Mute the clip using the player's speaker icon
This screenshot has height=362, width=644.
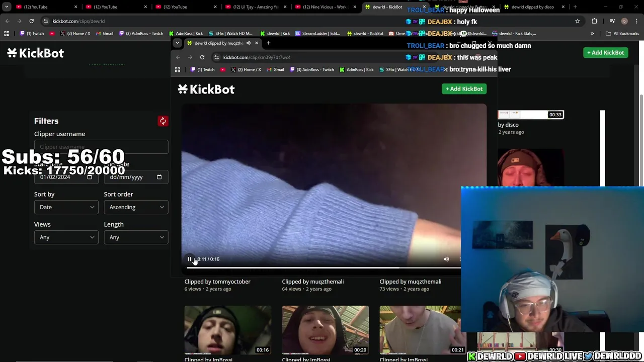[x=446, y=259]
